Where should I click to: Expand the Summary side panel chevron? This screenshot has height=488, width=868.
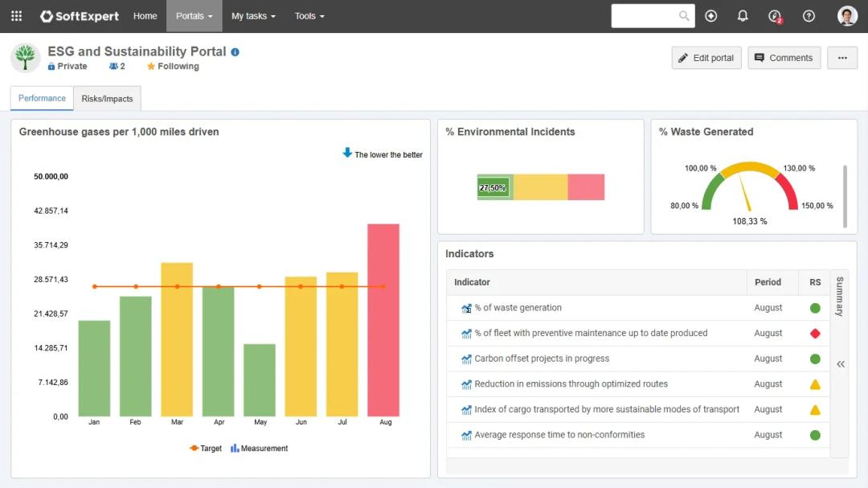point(841,364)
